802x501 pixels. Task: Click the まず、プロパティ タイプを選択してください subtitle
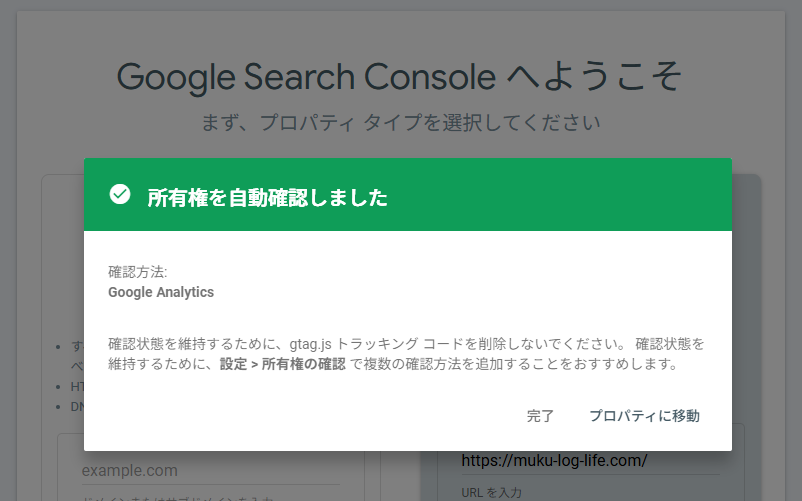click(x=400, y=124)
